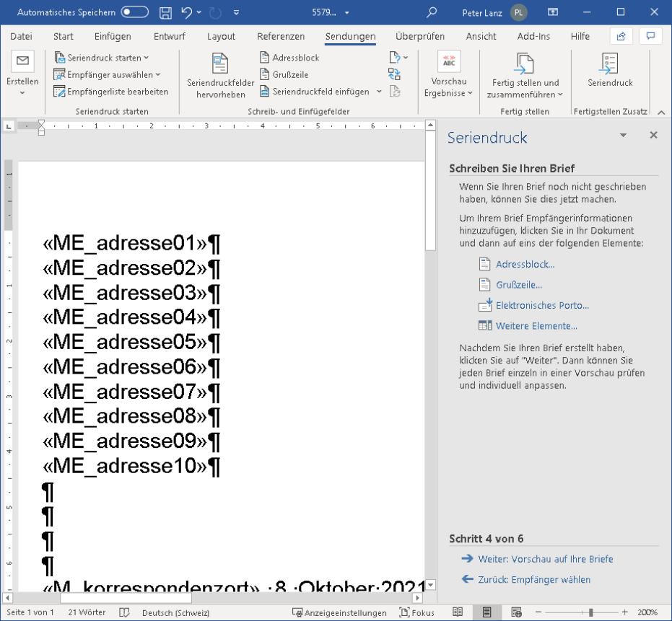Click the Seriendruck add-in button

click(610, 70)
